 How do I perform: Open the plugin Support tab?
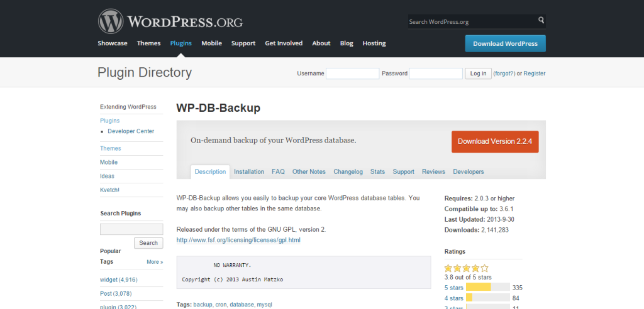point(403,172)
